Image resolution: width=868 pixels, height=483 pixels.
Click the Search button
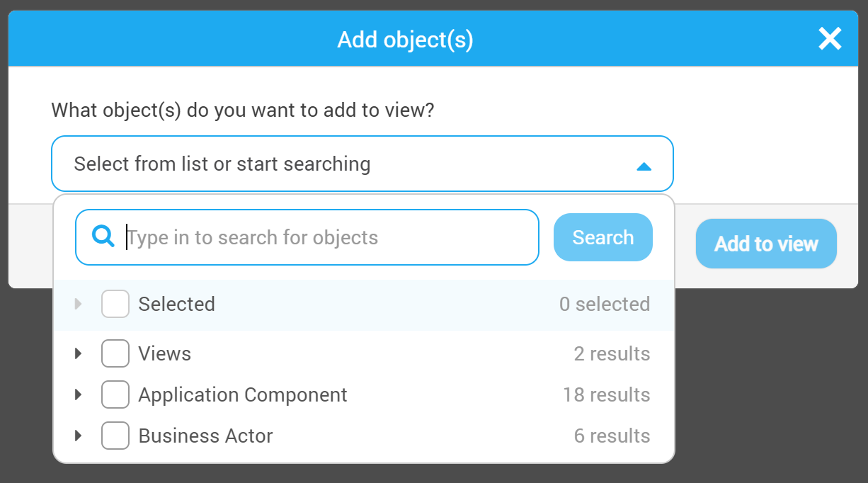click(603, 237)
